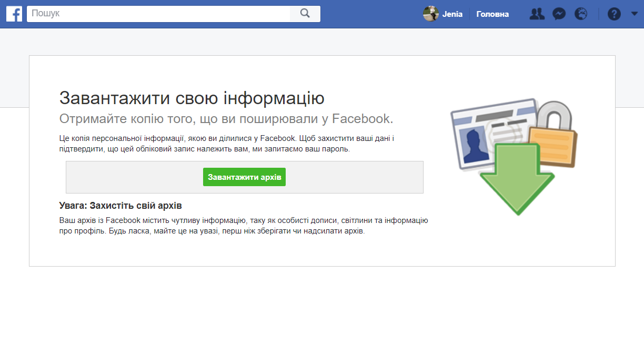Image resolution: width=644 pixels, height=356 pixels.
Task: Click the Увага: Захистіть свій архів heading
Action: 120,206
